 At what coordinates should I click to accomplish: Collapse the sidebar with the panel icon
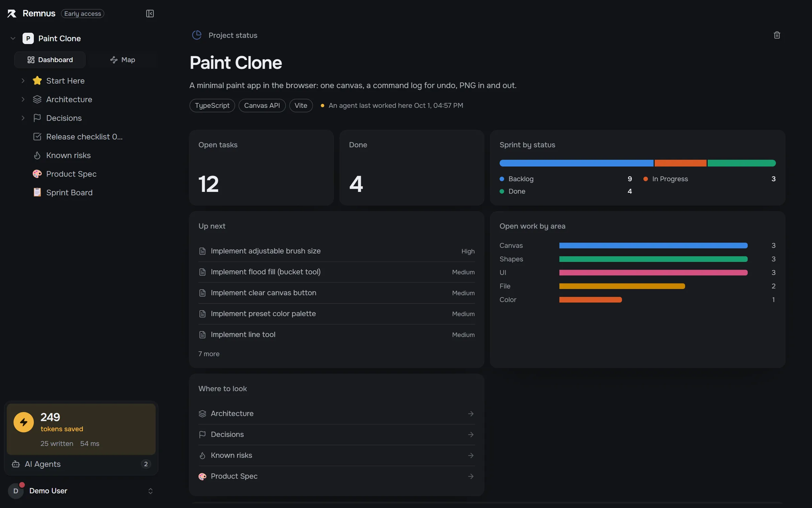(x=150, y=14)
